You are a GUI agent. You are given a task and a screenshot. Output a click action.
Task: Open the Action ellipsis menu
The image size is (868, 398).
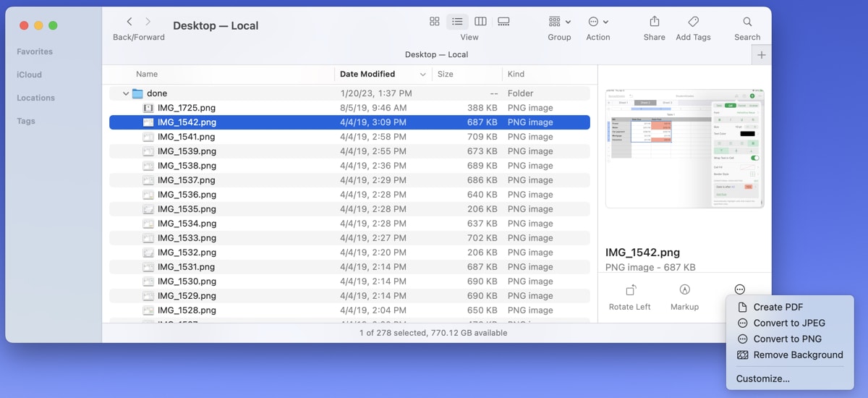[598, 22]
